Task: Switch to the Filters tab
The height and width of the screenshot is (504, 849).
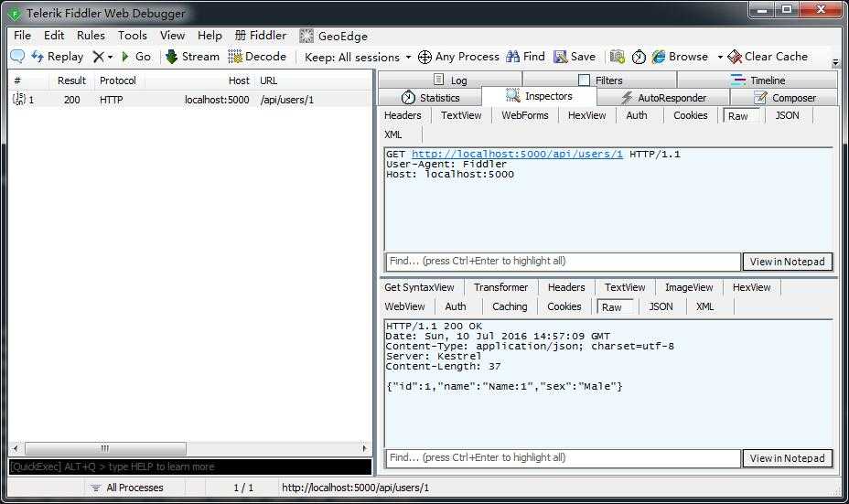Action: pos(600,80)
